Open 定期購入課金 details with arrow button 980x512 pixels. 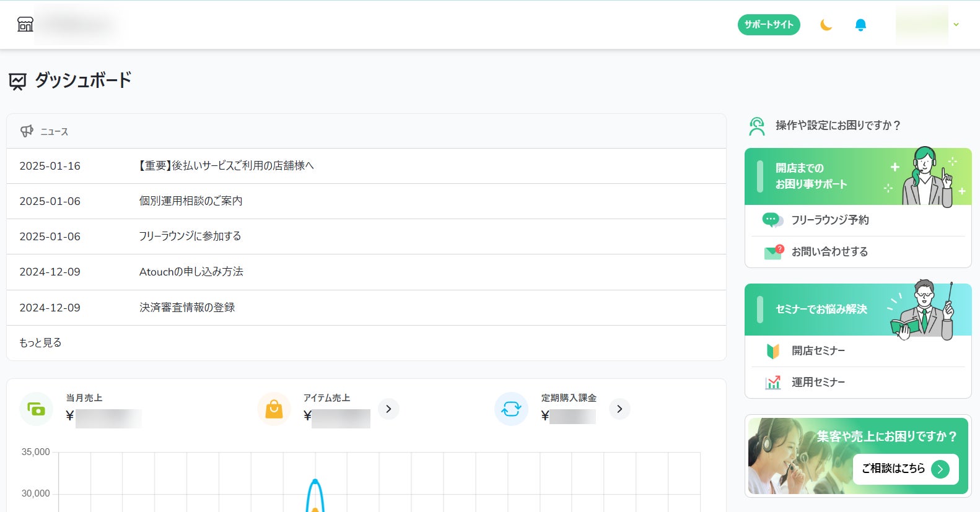(619, 409)
